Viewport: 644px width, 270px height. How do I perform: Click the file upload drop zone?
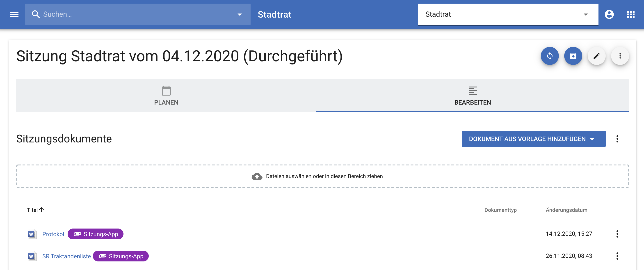point(322,176)
